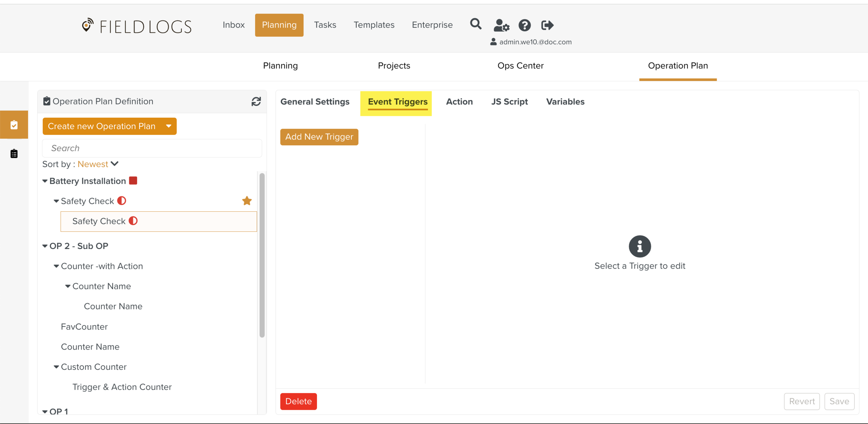Click into the Search input field
The height and width of the screenshot is (424, 868).
tap(152, 148)
